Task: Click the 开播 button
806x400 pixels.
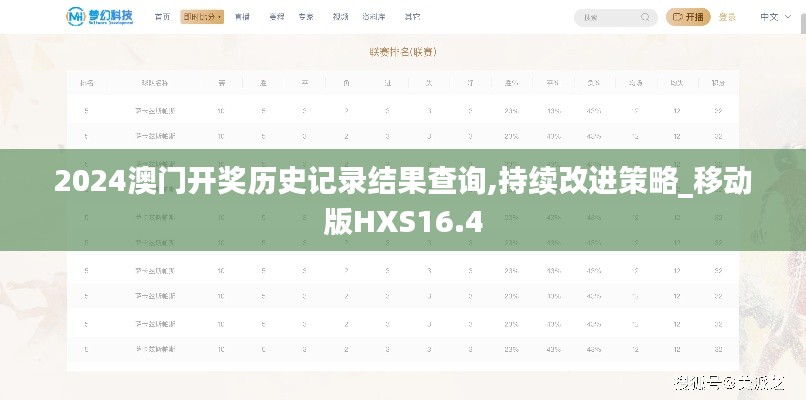Action: tap(688, 17)
